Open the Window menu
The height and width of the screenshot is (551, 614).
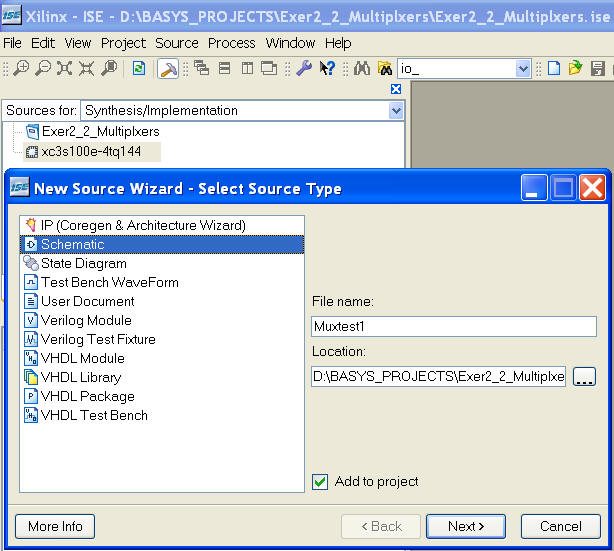tap(290, 43)
